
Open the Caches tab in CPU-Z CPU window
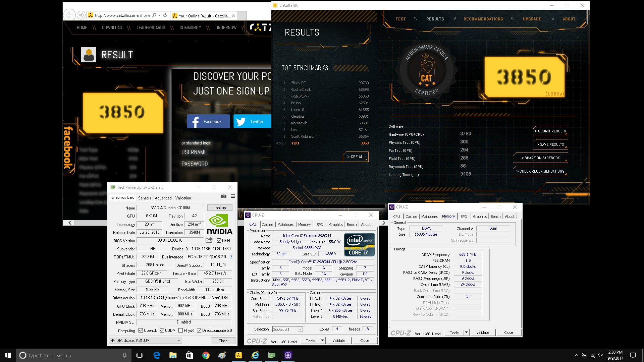pyautogui.click(x=268, y=225)
